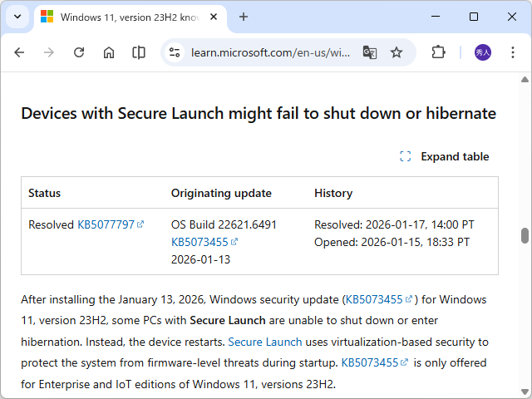Open the KB5077797 resolved link
This screenshot has width=532, height=399.
106,224
